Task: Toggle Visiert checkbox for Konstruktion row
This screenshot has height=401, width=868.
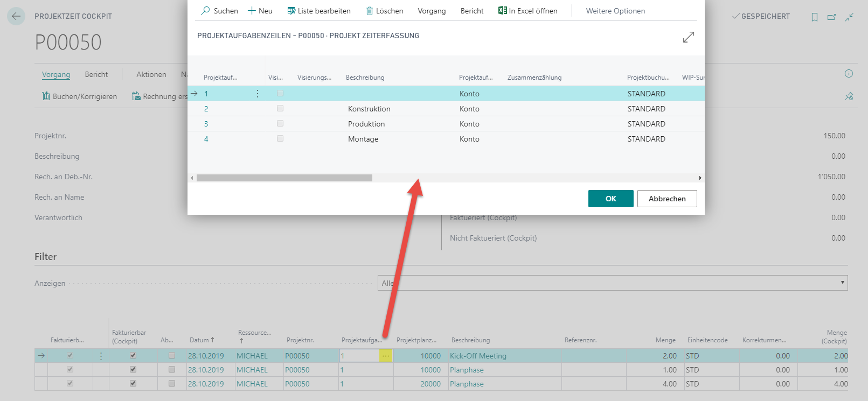Action: click(280, 108)
